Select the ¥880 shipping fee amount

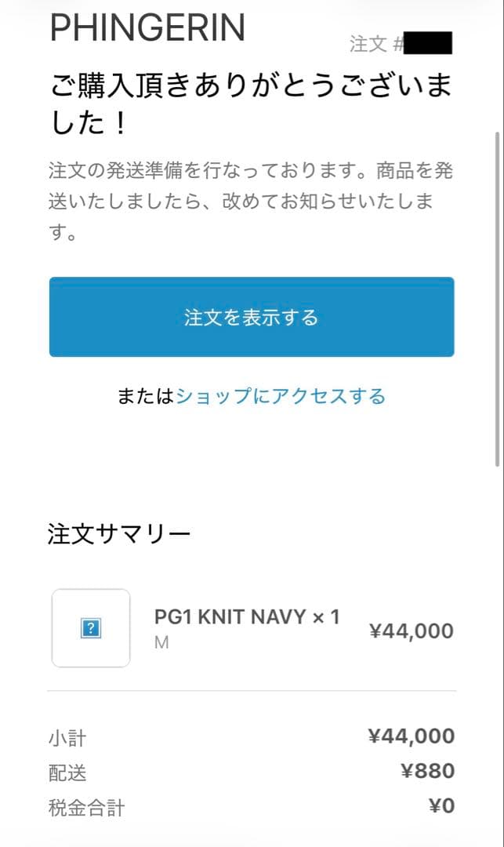(429, 772)
